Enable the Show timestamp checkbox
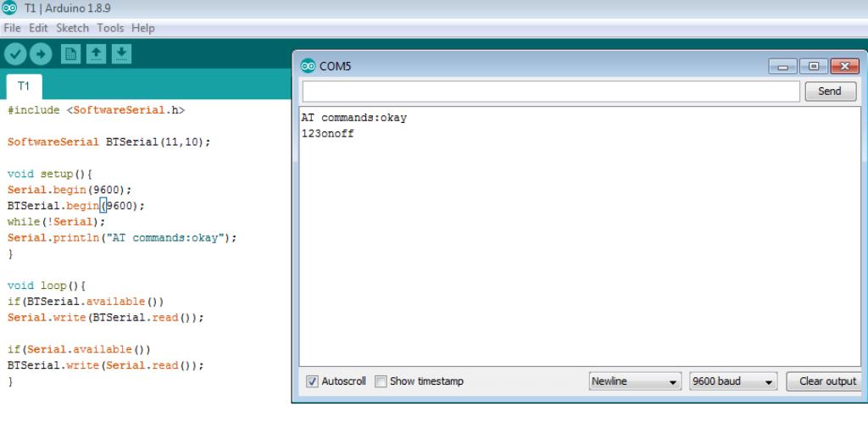The height and width of the screenshot is (428, 868). (x=381, y=381)
